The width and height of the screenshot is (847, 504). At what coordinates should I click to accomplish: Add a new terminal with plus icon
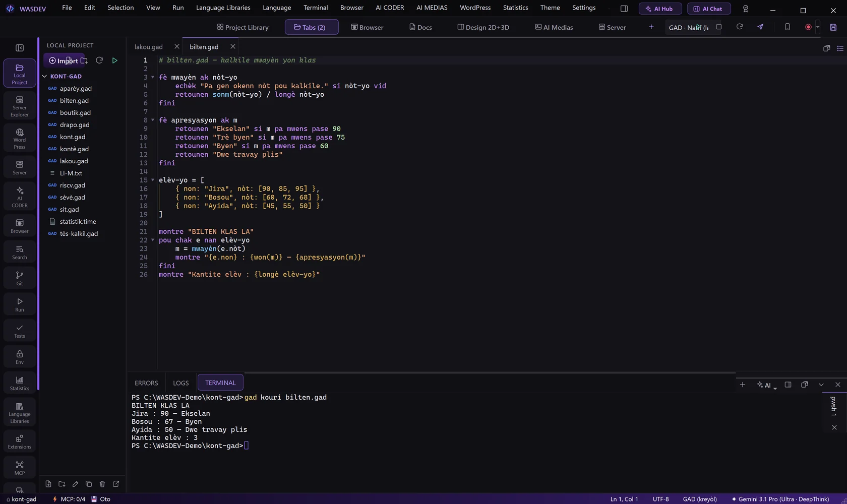(x=743, y=385)
